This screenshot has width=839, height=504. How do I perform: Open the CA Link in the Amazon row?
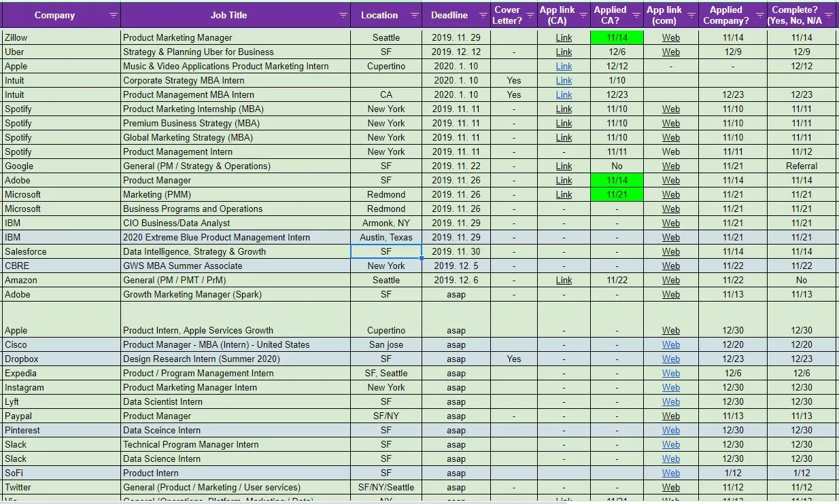(x=564, y=280)
